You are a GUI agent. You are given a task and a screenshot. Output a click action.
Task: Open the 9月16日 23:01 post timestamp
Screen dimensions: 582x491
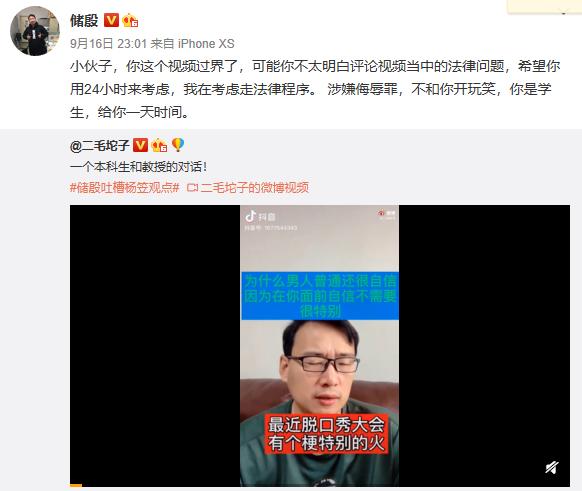click(108, 44)
